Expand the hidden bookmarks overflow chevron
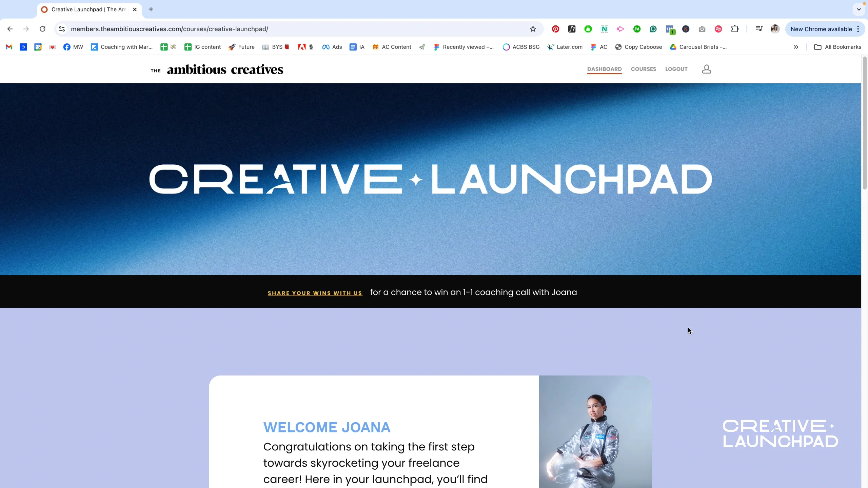The height and width of the screenshot is (488, 868). [796, 47]
